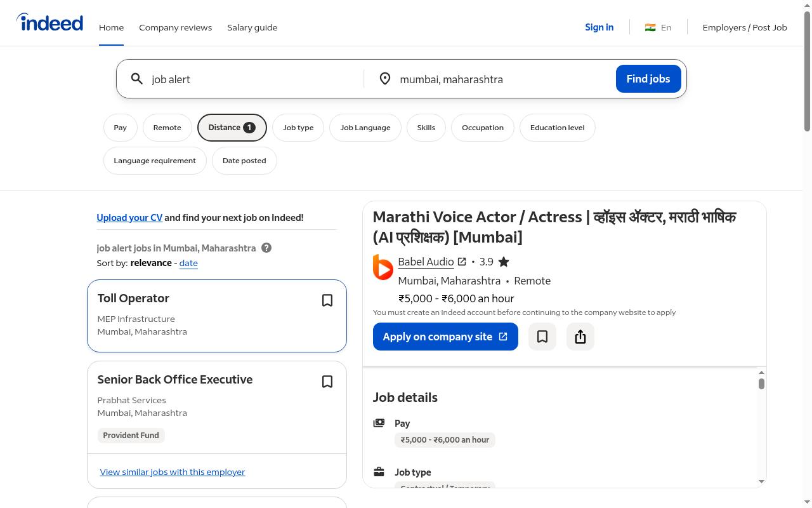Click the Marathi Voice Actor job title
Screen dimensions: 812x508
click(x=554, y=227)
